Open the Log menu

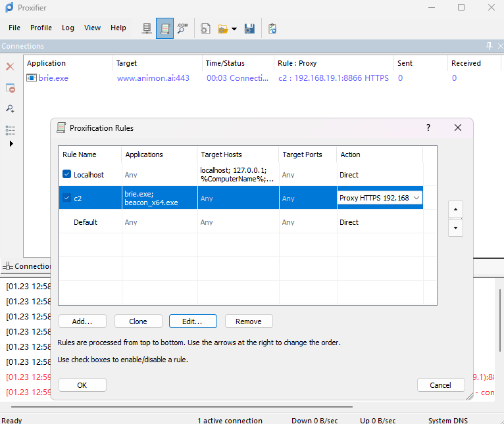pyautogui.click(x=68, y=28)
